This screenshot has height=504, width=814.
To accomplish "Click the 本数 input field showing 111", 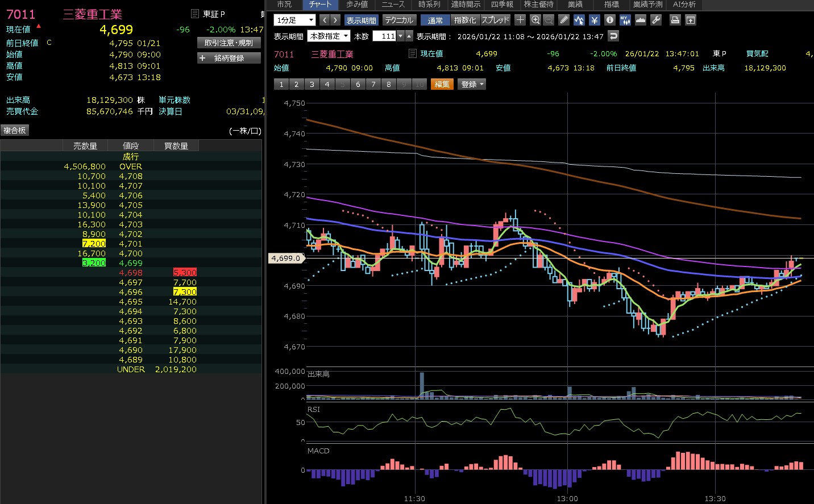I will tap(385, 36).
